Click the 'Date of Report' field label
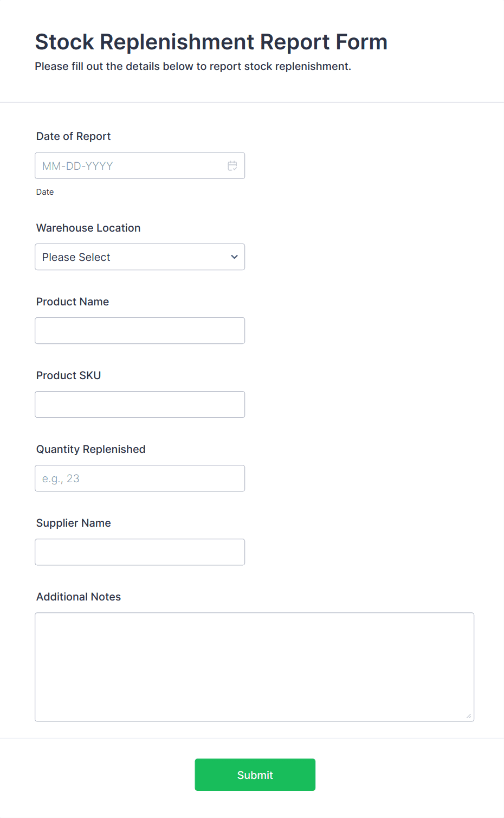Screen dimensions: 504x818 73,136
